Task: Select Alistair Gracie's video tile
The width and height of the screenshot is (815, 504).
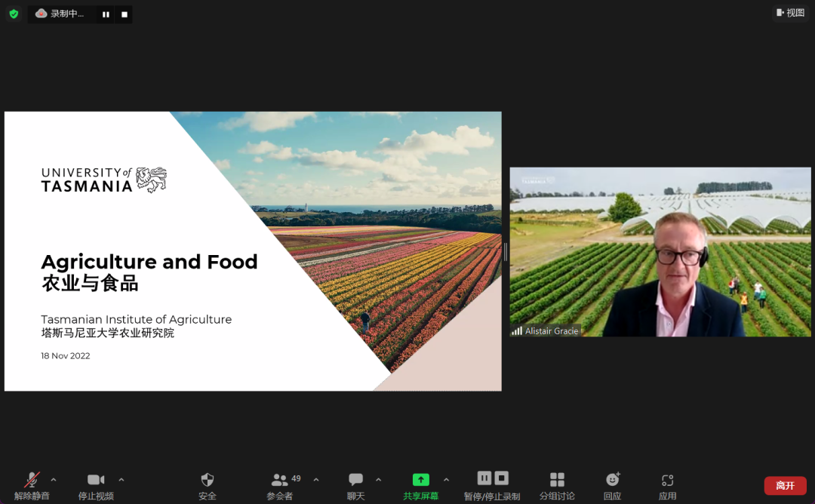Action: click(661, 252)
